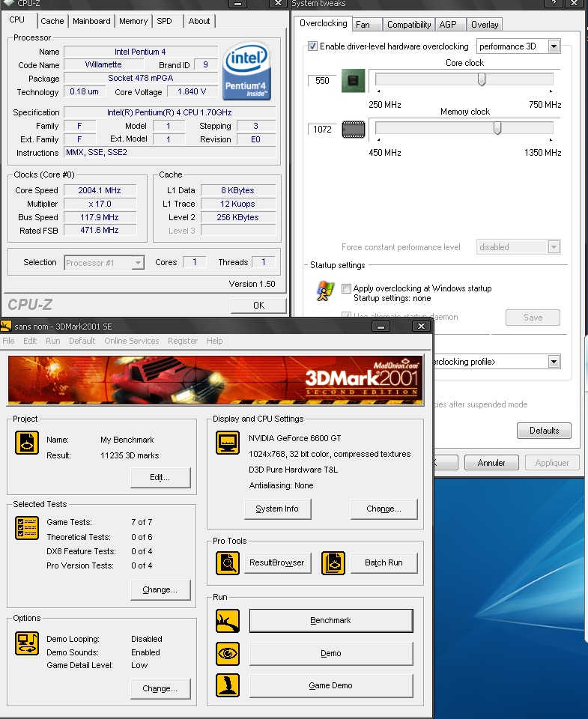Open the Register menu

183,341
